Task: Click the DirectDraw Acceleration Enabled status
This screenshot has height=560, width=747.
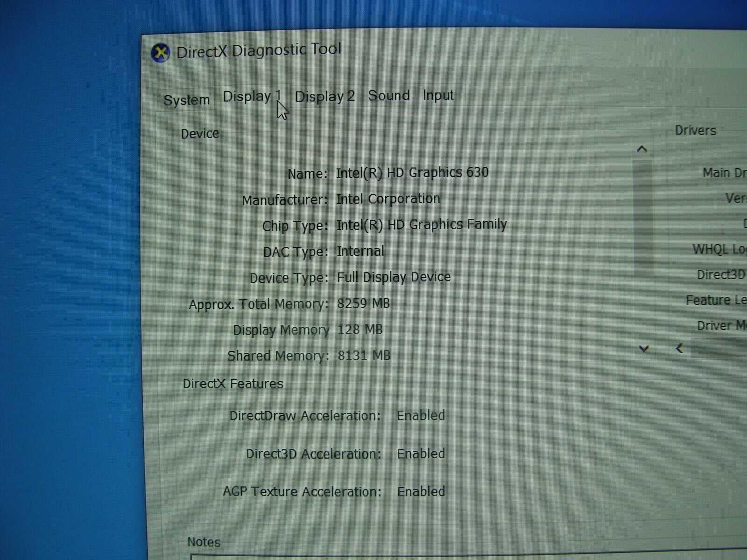Action: point(421,415)
